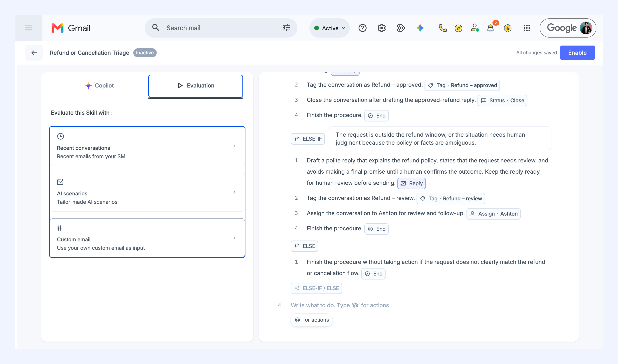Click the Gemini sparkle icon
The height and width of the screenshot is (364, 618).
click(420, 28)
